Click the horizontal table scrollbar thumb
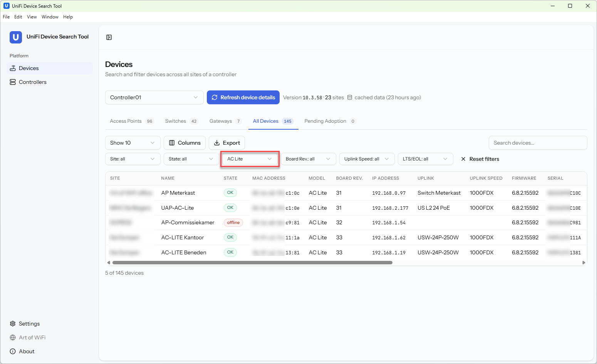 (252, 262)
